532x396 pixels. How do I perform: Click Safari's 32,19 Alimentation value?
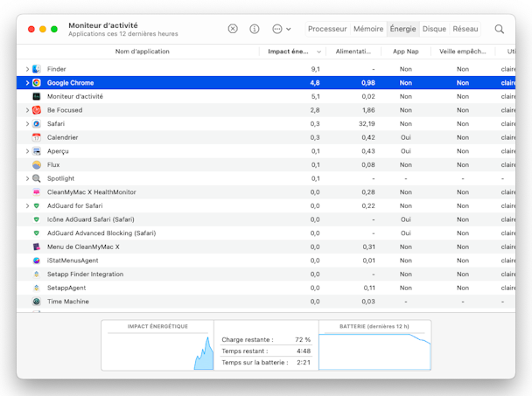click(x=367, y=124)
